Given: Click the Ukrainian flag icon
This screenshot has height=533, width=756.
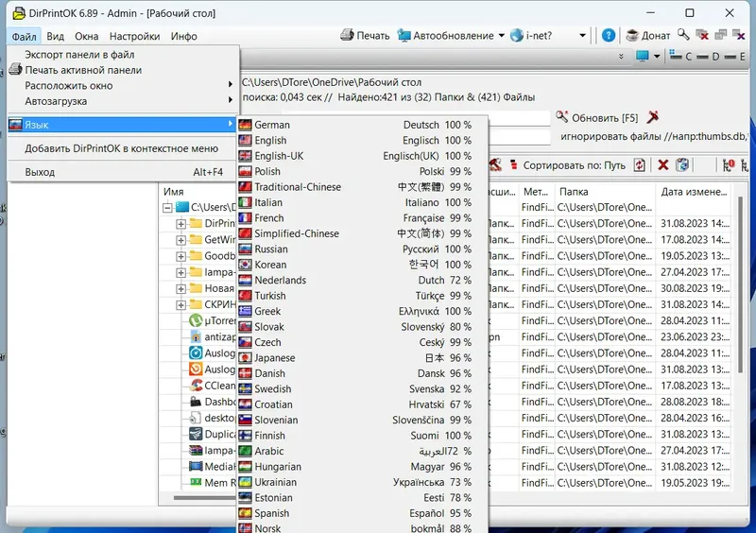Looking at the screenshot, I should pyautogui.click(x=245, y=482).
